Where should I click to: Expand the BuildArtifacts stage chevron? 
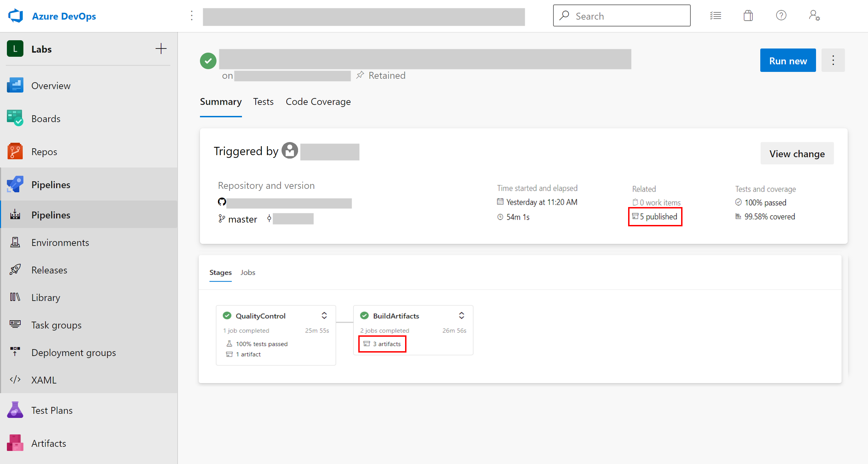coord(462,315)
